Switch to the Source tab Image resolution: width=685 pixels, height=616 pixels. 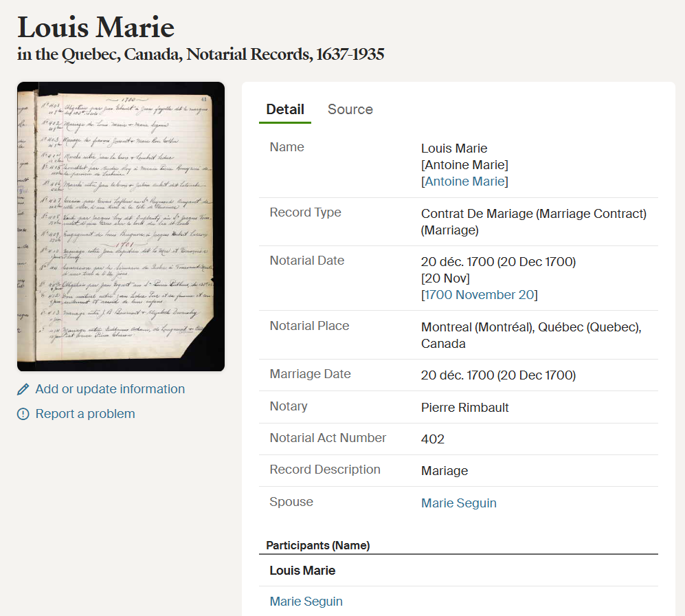[x=350, y=109]
